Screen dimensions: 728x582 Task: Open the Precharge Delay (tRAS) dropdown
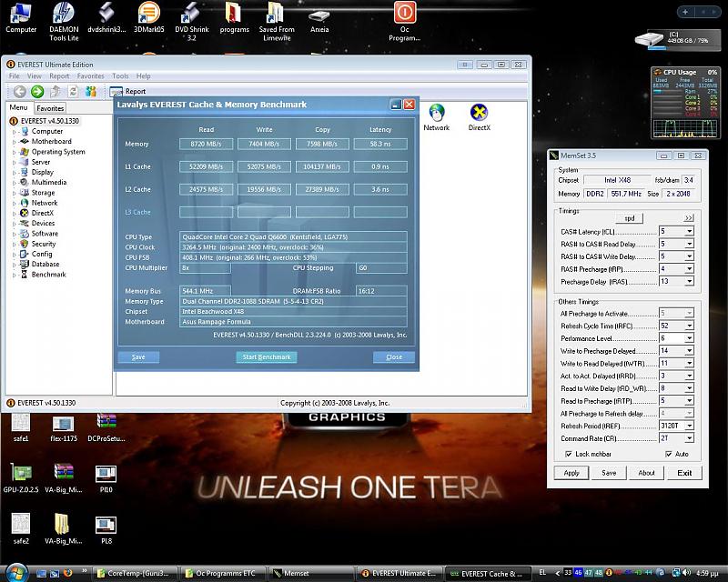pyautogui.click(x=690, y=281)
